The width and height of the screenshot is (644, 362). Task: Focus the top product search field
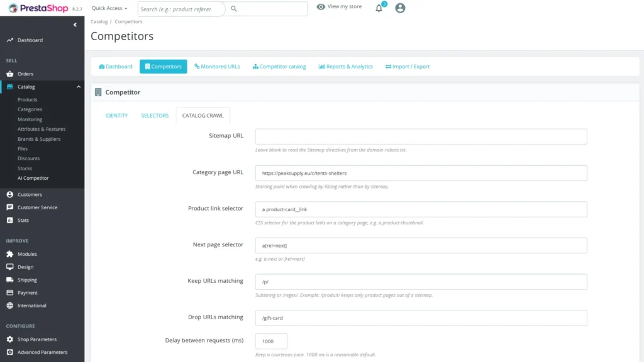(x=181, y=9)
